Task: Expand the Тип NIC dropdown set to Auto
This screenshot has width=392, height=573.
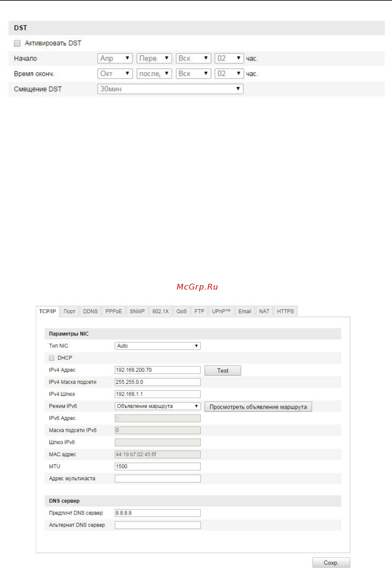Action: (158, 346)
